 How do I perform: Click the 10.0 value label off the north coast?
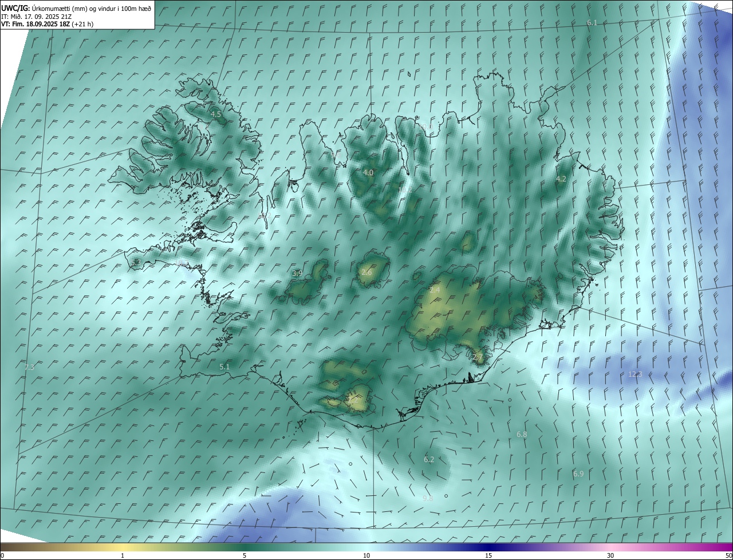point(425,127)
